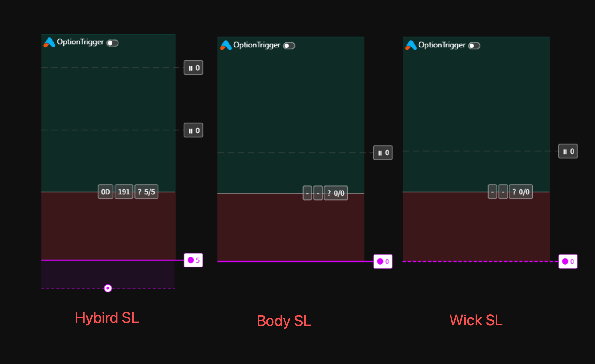595x364 pixels.
Task: Click the OptionTrigger title in Body SL panel
Action: (257, 45)
